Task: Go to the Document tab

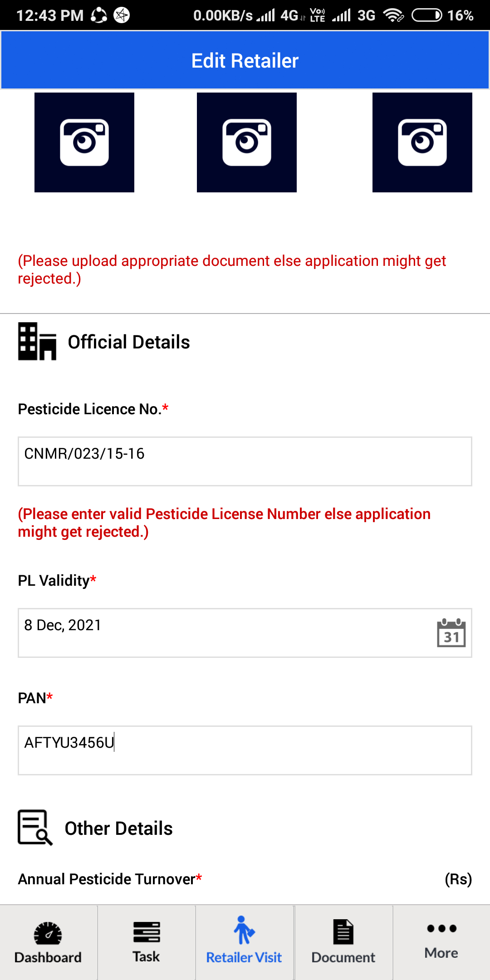Action: coord(343,943)
